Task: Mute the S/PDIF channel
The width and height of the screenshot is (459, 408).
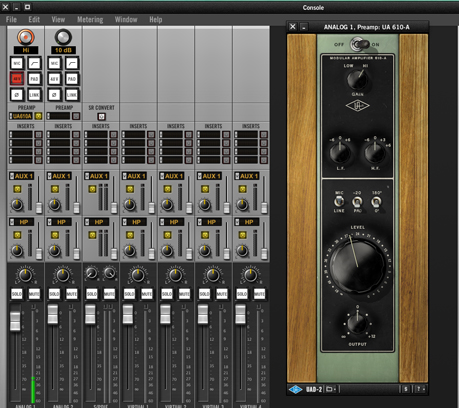Action: pos(109,294)
